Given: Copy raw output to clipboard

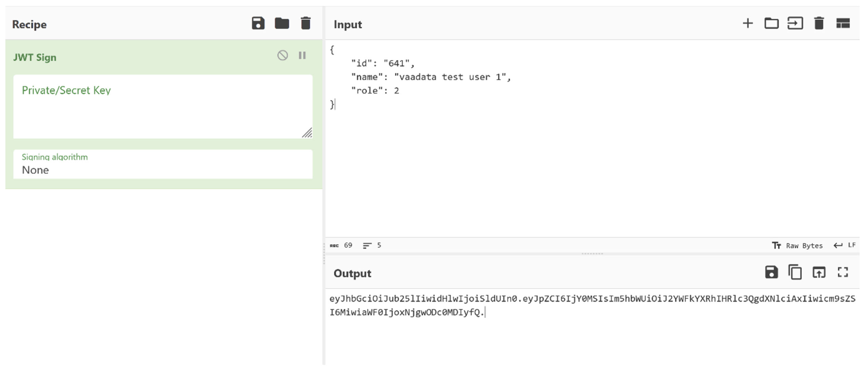Looking at the screenshot, I should tap(795, 272).
